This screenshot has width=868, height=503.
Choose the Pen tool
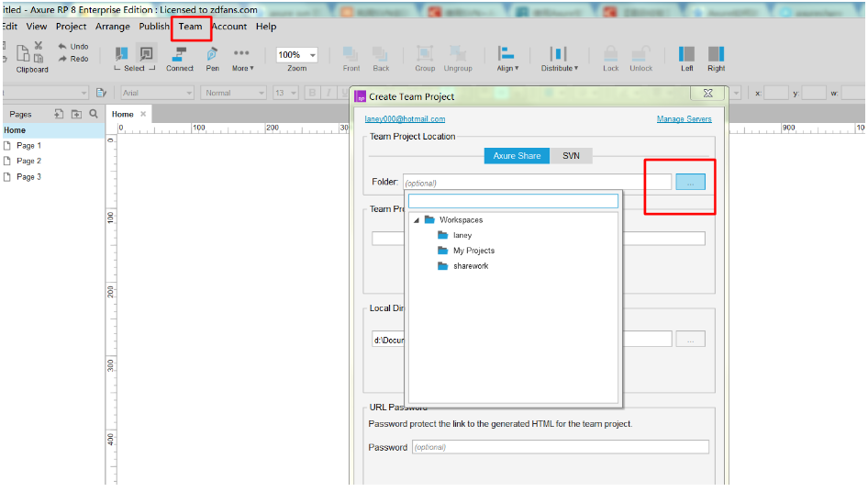pyautogui.click(x=213, y=59)
